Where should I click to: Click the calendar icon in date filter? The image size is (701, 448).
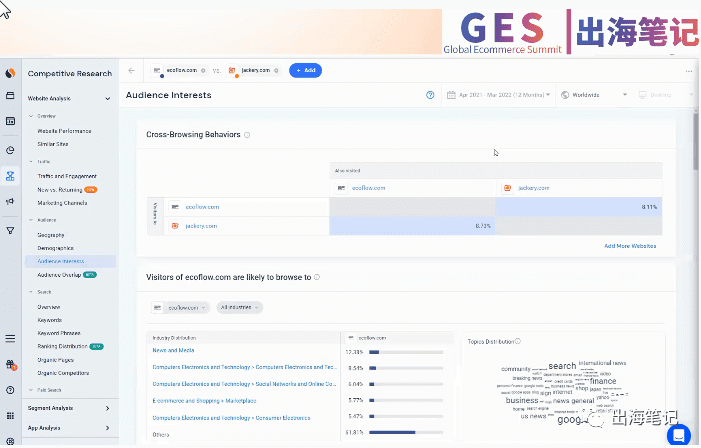click(451, 95)
